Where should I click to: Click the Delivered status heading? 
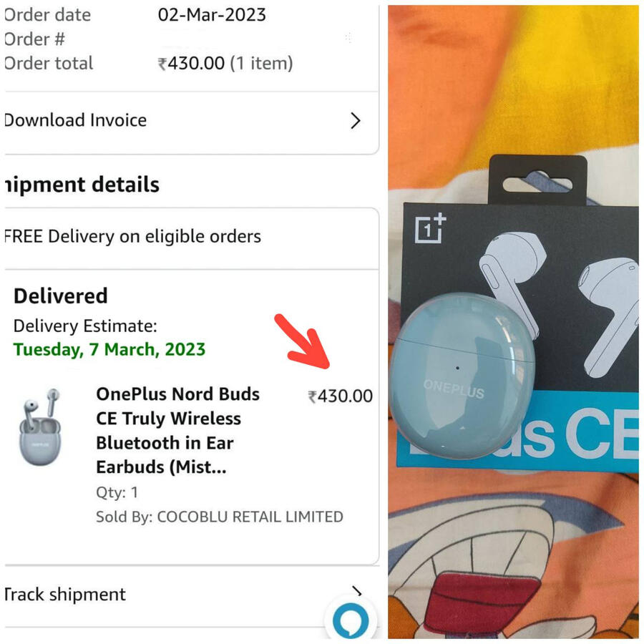pos(61,296)
